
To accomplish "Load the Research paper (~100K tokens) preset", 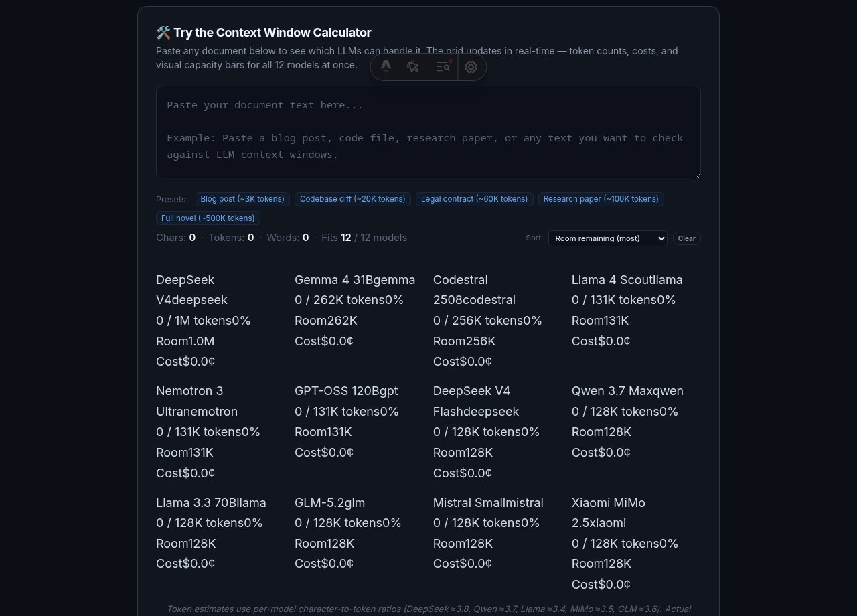I will point(601,199).
